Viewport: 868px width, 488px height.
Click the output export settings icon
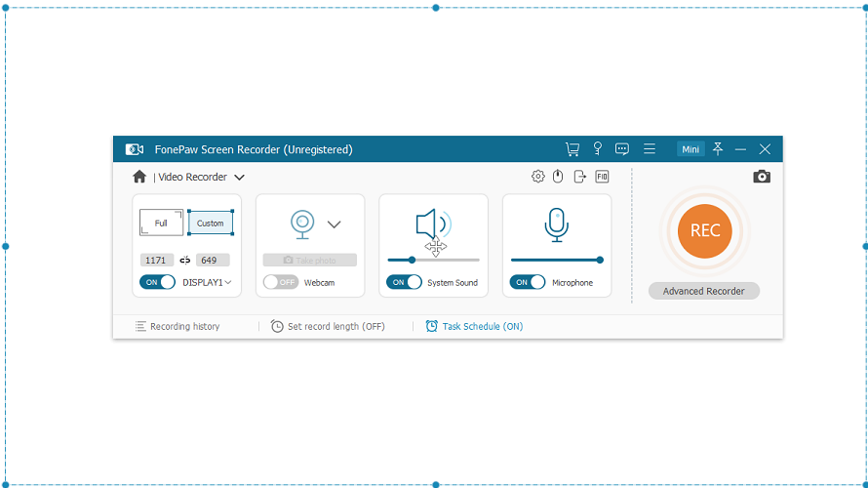579,176
